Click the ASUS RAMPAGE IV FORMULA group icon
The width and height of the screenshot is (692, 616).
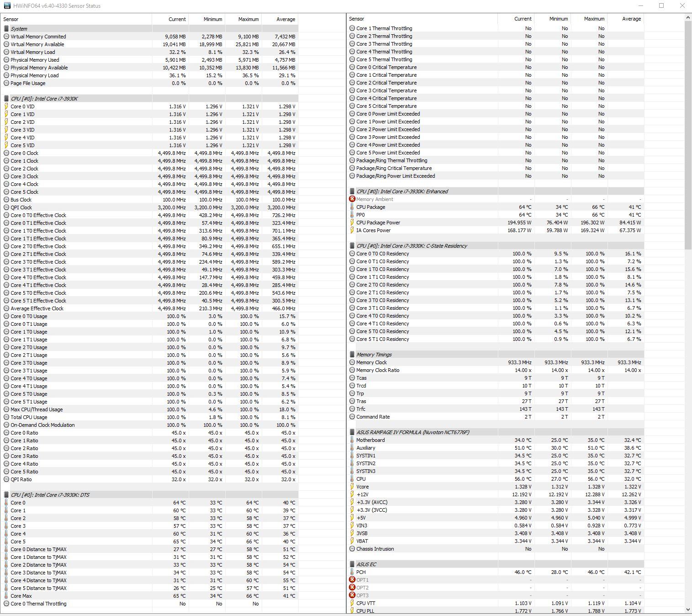[x=352, y=432]
